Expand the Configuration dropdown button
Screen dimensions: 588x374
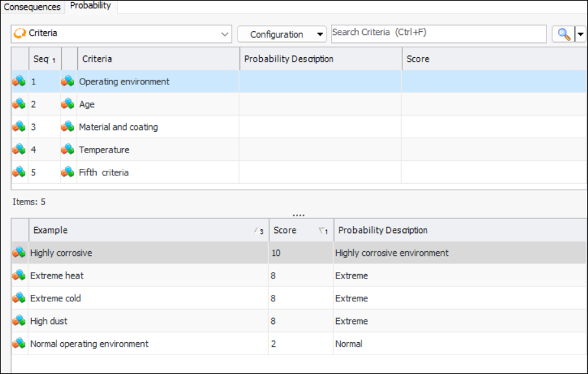click(320, 34)
